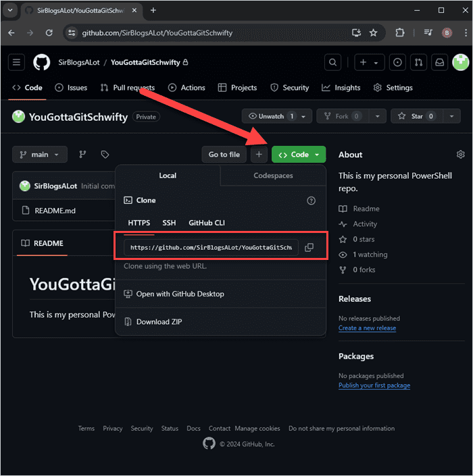View tags icon
Screen dimensions: 473x476
click(x=105, y=155)
